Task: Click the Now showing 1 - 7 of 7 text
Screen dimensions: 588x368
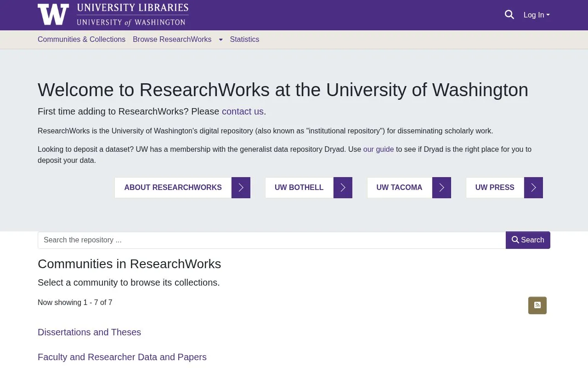Action: [x=75, y=302]
